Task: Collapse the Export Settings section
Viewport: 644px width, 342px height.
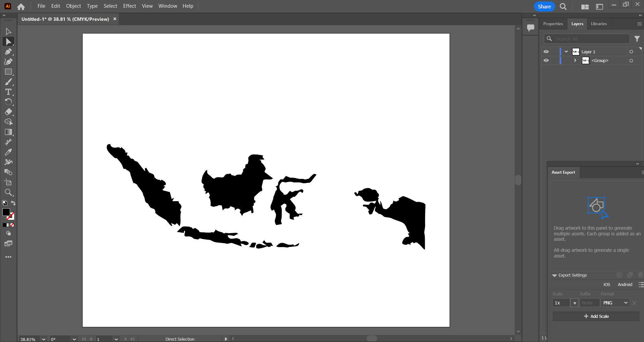Action: pos(554,275)
